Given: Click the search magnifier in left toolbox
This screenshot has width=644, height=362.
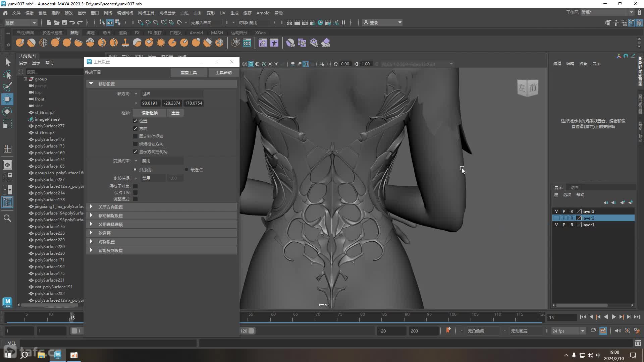Looking at the screenshot, I should click(7, 218).
